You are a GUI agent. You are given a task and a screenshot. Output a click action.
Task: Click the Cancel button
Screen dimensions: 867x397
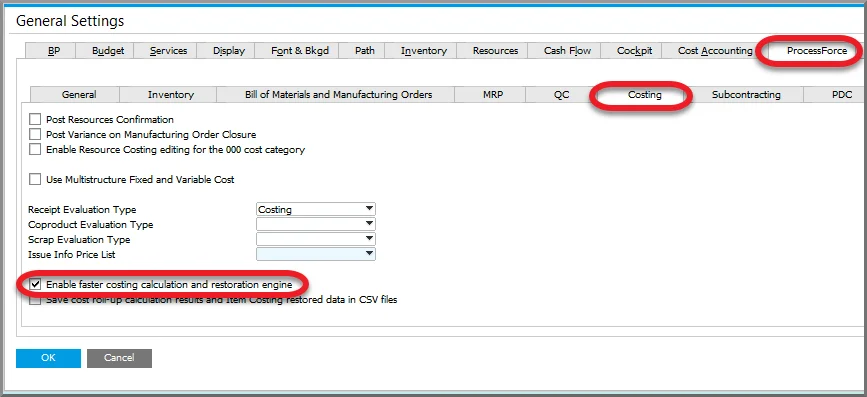pyautogui.click(x=119, y=358)
